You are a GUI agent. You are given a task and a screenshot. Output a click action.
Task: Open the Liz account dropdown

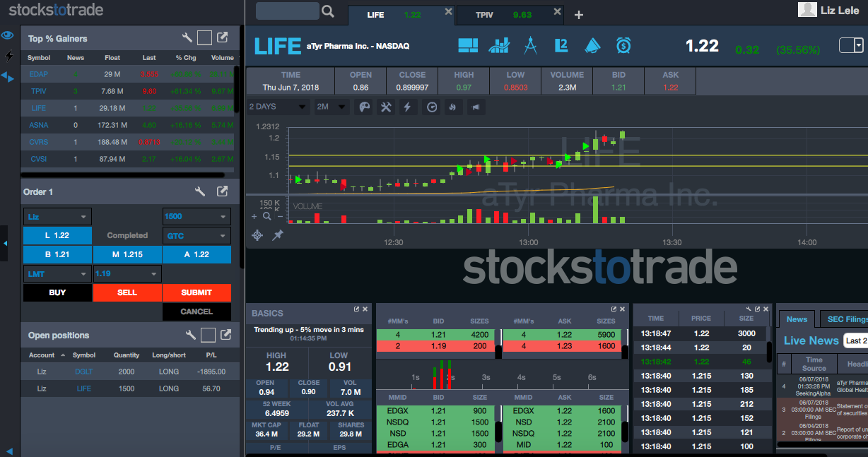click(57, 216)
